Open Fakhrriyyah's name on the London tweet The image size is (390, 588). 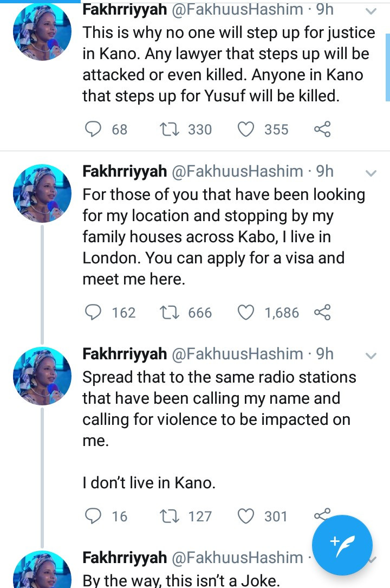click(125, 172)
